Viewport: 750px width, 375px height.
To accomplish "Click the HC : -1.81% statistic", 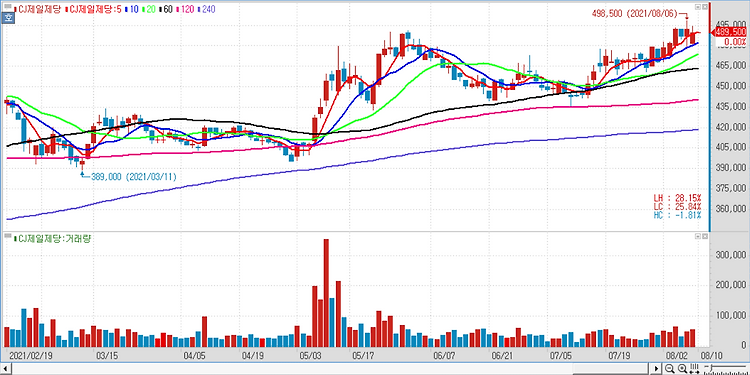I will 678,215.
